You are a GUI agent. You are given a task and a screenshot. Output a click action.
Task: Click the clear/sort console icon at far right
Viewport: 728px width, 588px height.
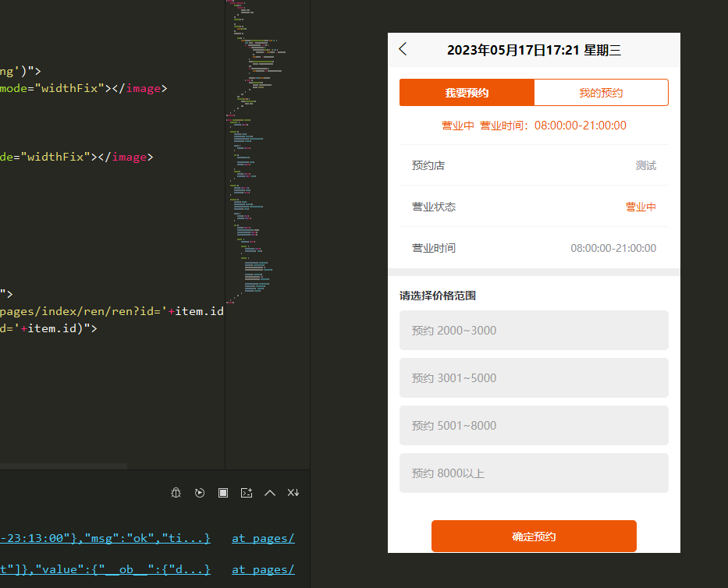pos(293,493)
